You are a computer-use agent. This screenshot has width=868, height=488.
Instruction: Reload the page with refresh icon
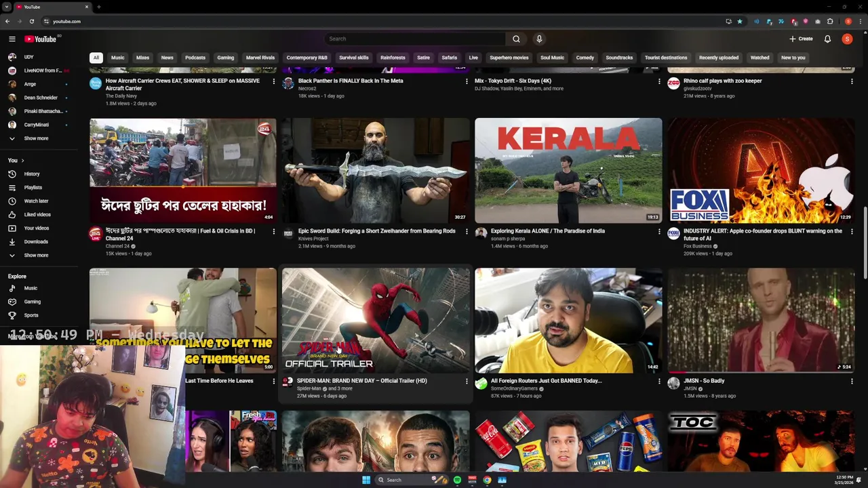[x=31, y=21]
